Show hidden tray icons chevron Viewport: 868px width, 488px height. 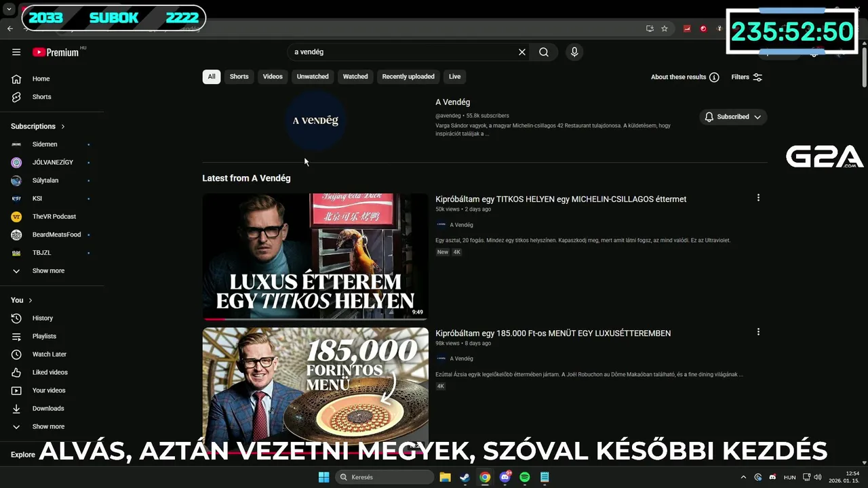(743, 477)
